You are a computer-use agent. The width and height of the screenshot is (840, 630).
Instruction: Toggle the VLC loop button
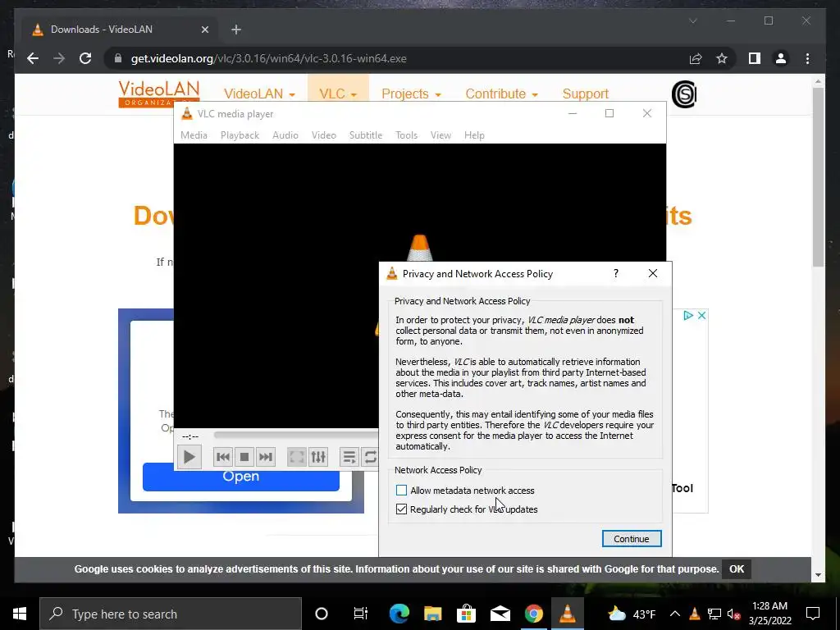pyautogui.click(x=370, y=457)
